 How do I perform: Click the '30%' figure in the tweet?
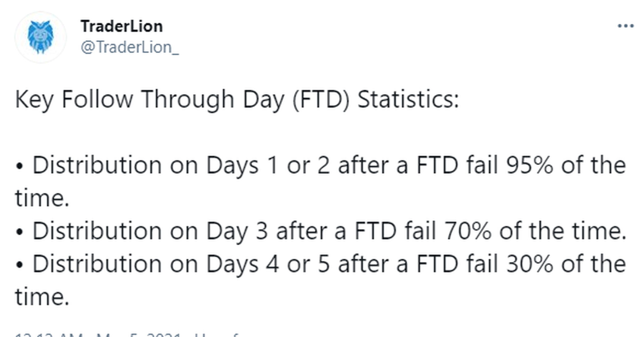(x=530, y=264)
